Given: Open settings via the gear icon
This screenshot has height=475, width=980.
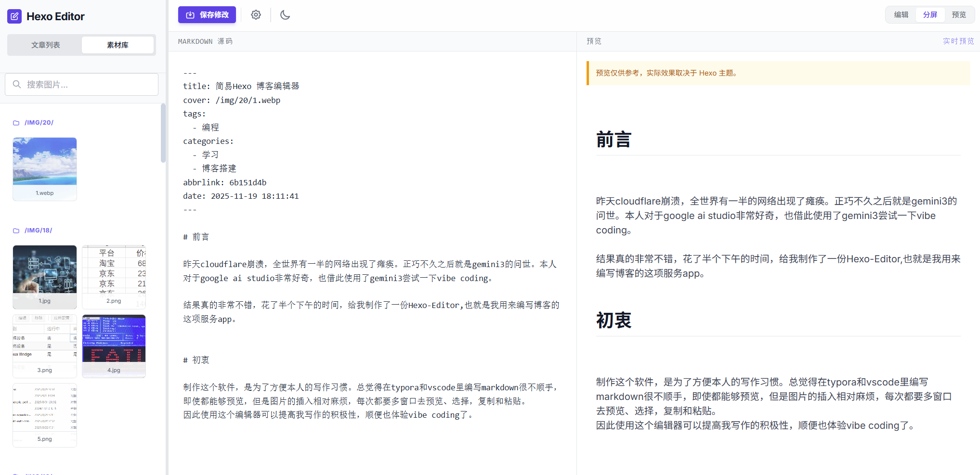Looking at the screenshot, I should pyautogui.click(x=256, y=15).
